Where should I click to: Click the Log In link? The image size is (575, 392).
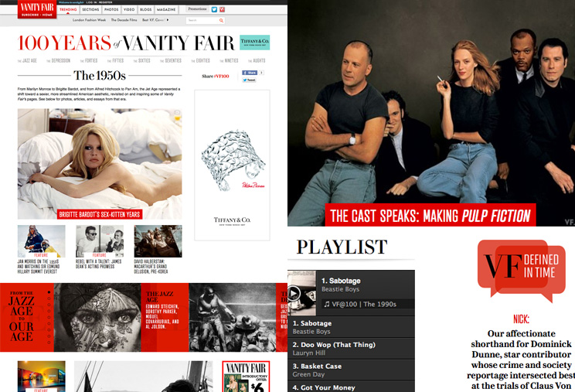(92, 2)
